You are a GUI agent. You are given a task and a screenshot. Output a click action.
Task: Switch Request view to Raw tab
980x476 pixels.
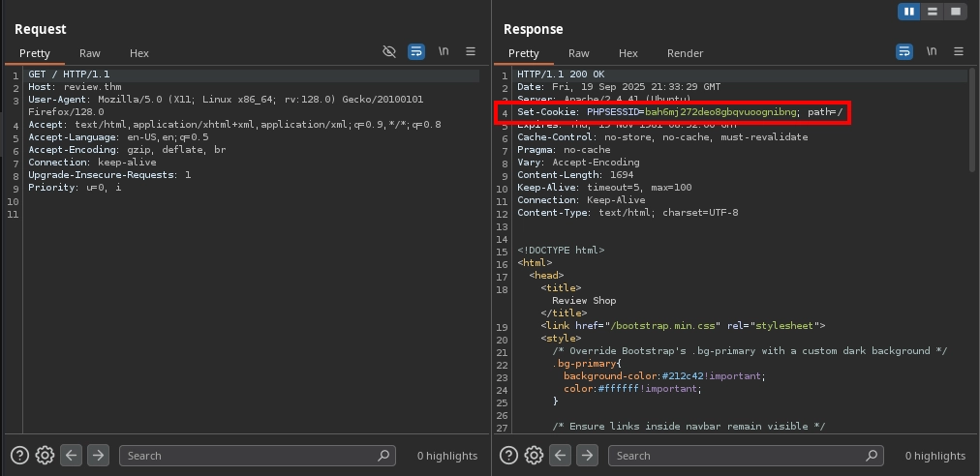pyautogui.click(x=90, y=53)
